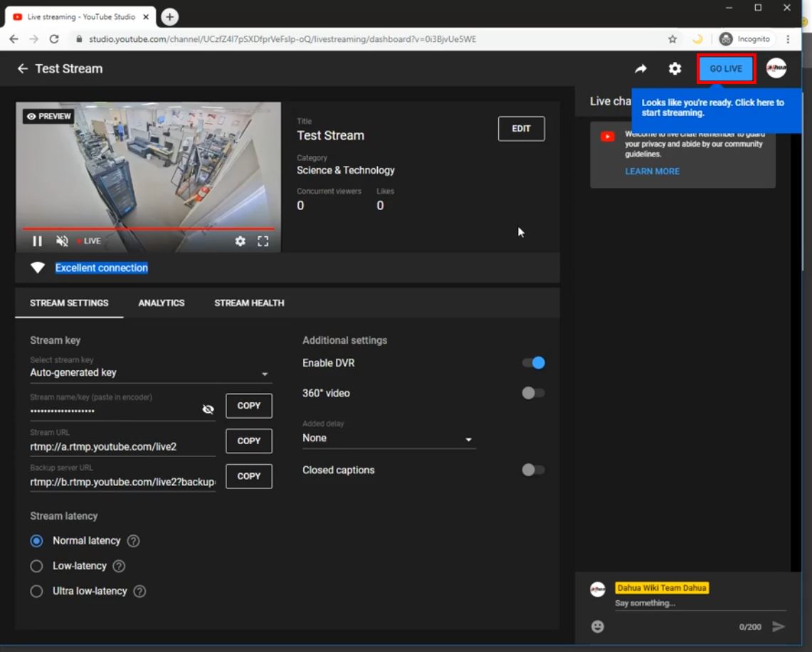Disable the Enable DVR toggle
812x652 pixels.
[x=533, y=363]
